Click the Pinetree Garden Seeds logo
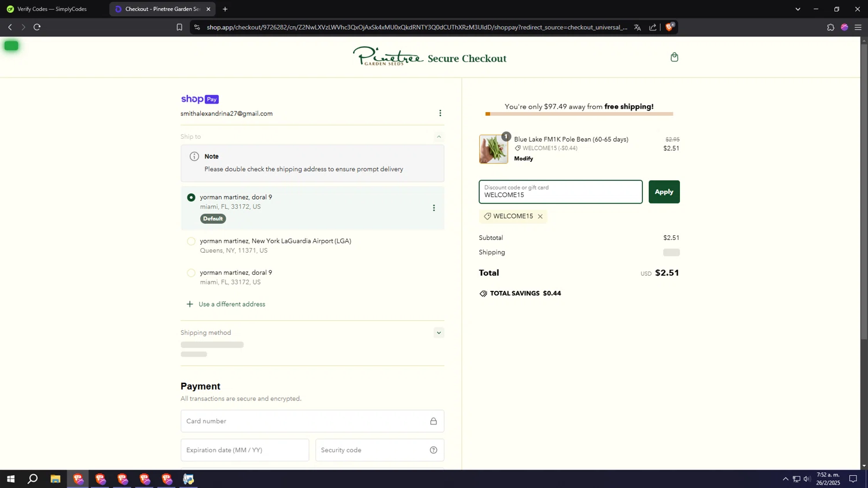This screenshot has height=488, width=868. [388, 57]
